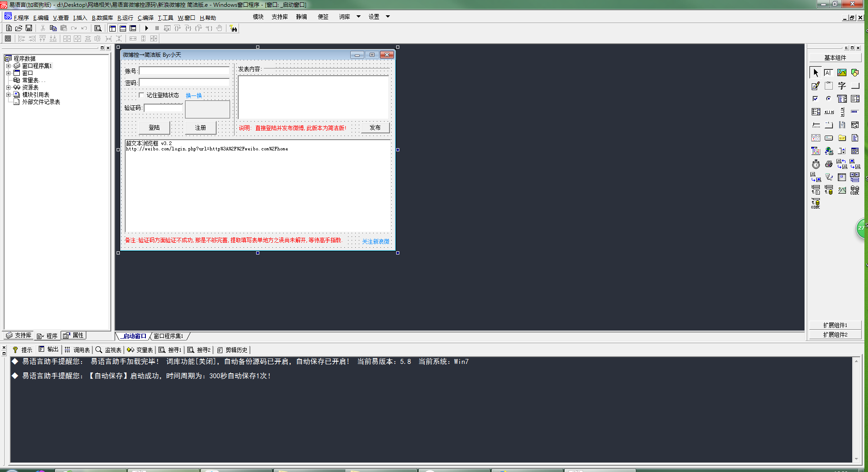Image resolution: width=868 pixels, height=472 pixels.
Task: Expand the 窗口 tree node
Action: [x=8, y=73]
